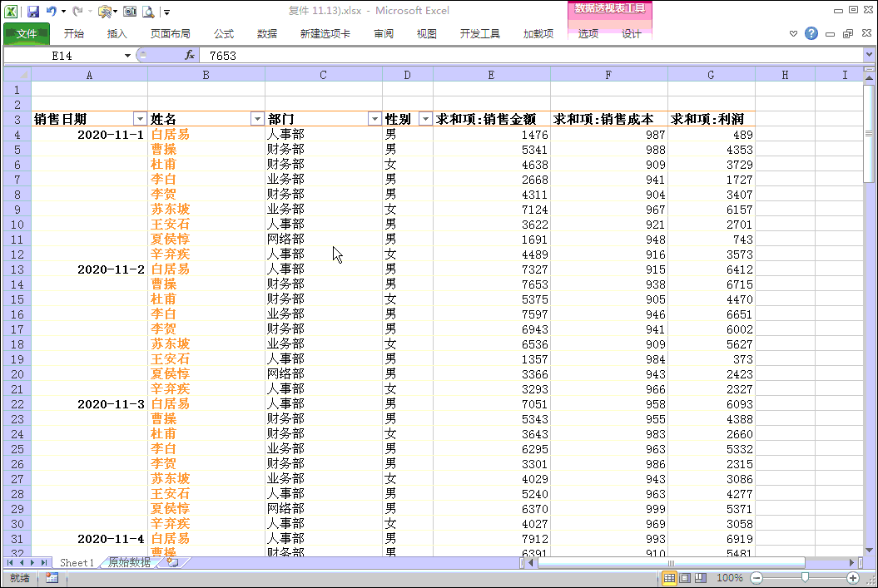Open the 加载项 ribbon tab

click(x=538, y=33)
